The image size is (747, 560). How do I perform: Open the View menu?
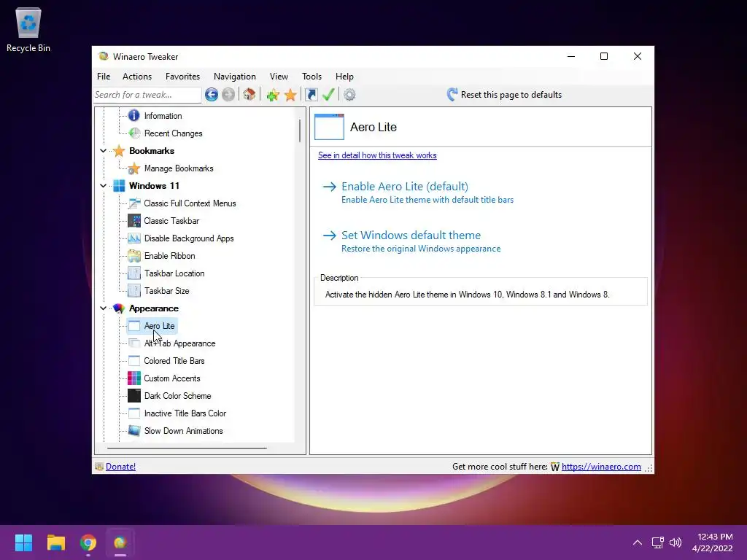click(x=279, y=76)
